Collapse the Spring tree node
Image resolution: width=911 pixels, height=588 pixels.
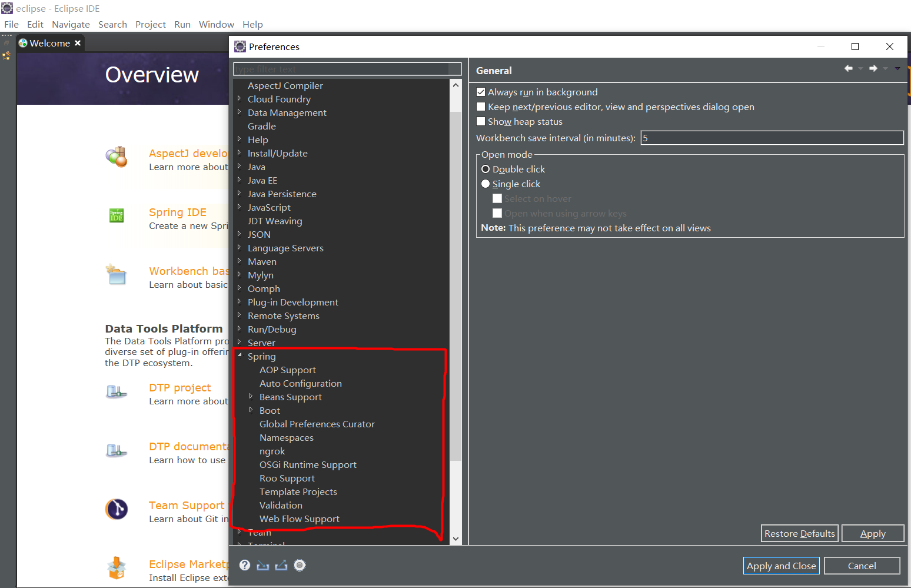point(239,356)
